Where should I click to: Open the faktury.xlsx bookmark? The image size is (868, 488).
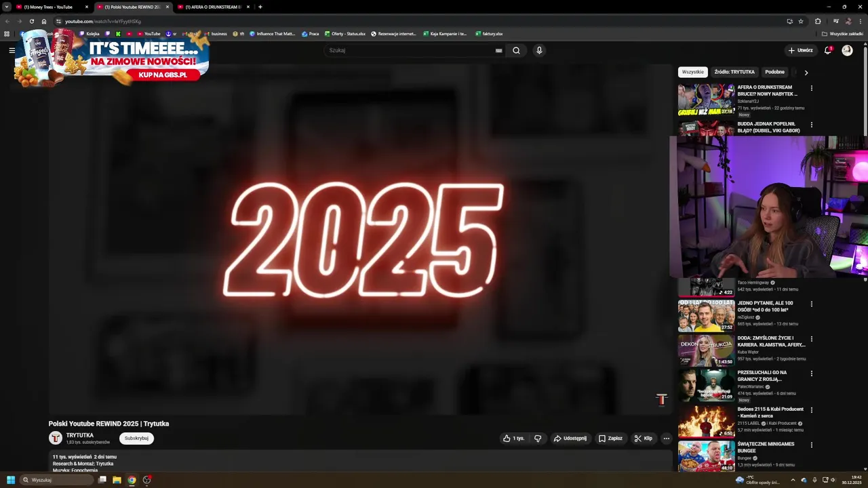pyautogui.click(x=489, y=33)
